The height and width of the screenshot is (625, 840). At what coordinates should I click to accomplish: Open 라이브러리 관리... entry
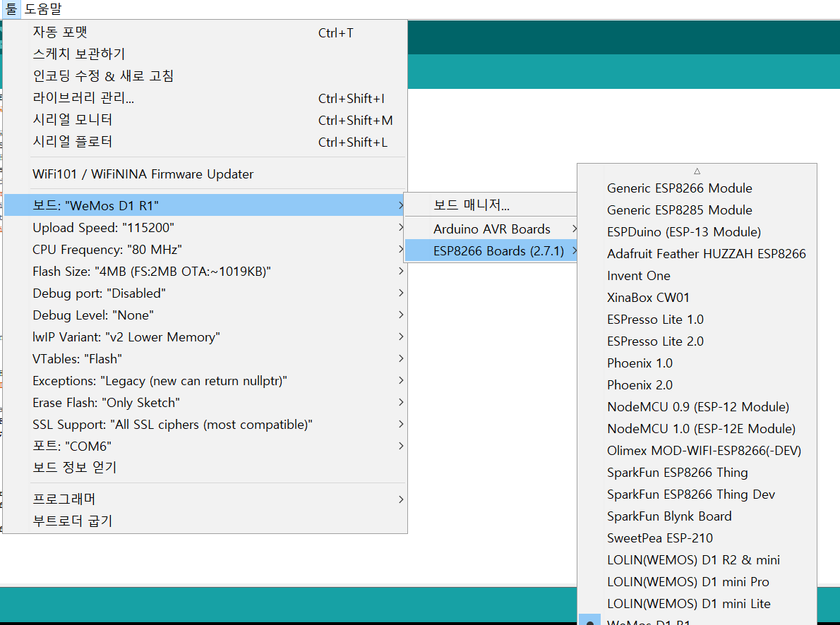205,98
